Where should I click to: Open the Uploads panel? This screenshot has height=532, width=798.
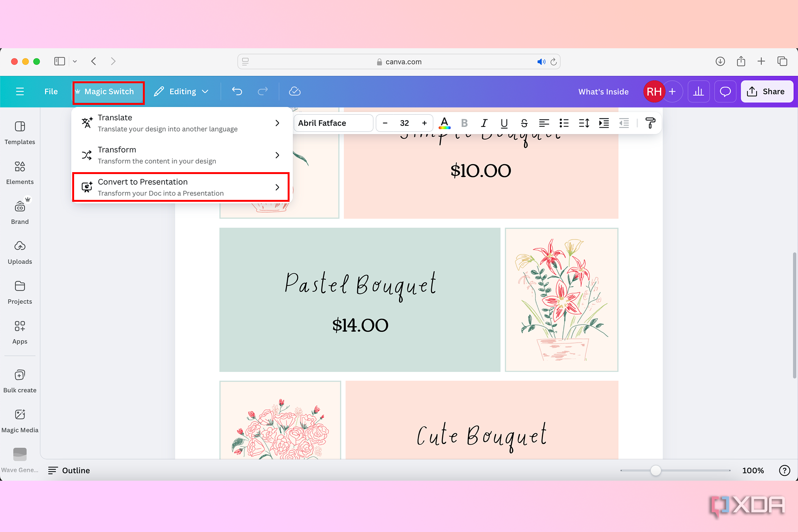click(x=20, y=252)
